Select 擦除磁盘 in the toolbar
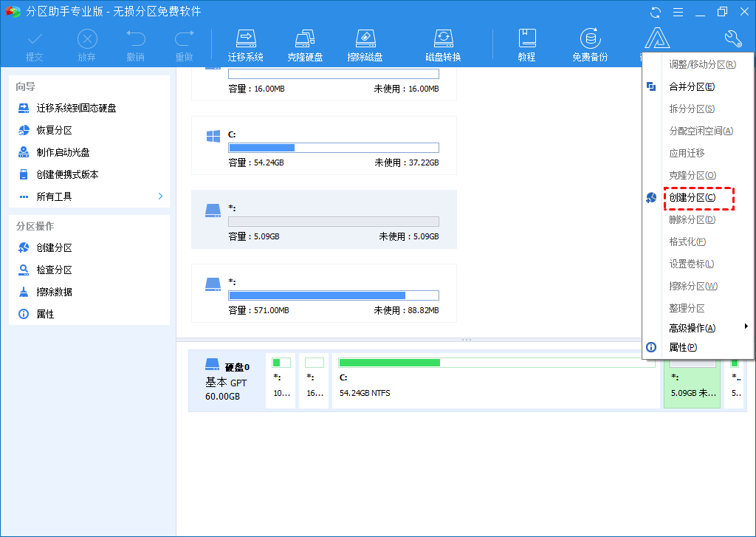 (365, 46)
